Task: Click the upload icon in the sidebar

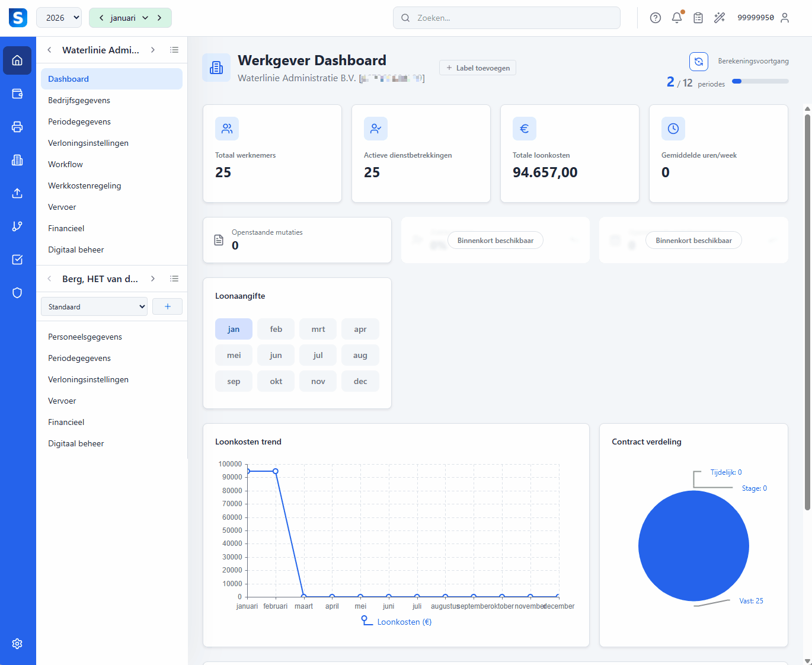Action: (17, 193)
